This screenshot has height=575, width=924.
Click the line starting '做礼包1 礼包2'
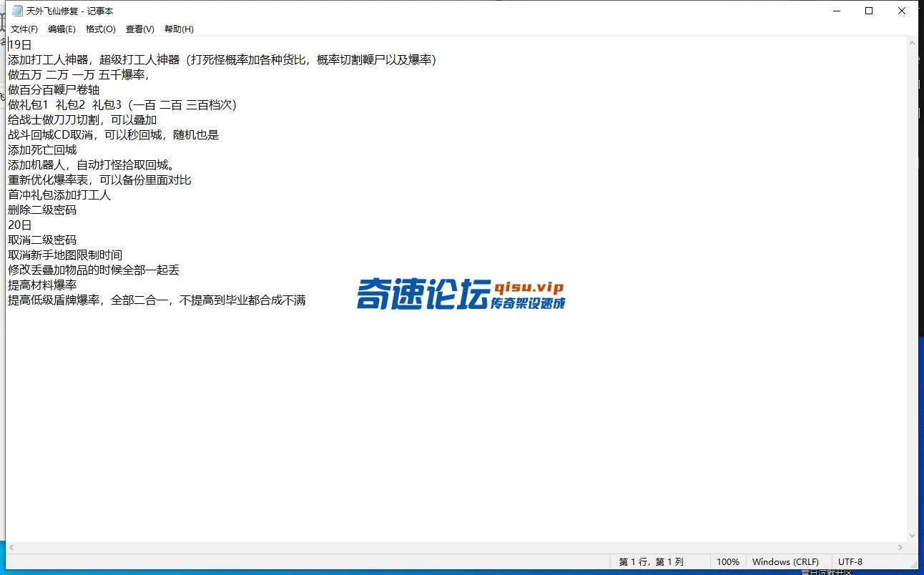click(x=122, y=104)
